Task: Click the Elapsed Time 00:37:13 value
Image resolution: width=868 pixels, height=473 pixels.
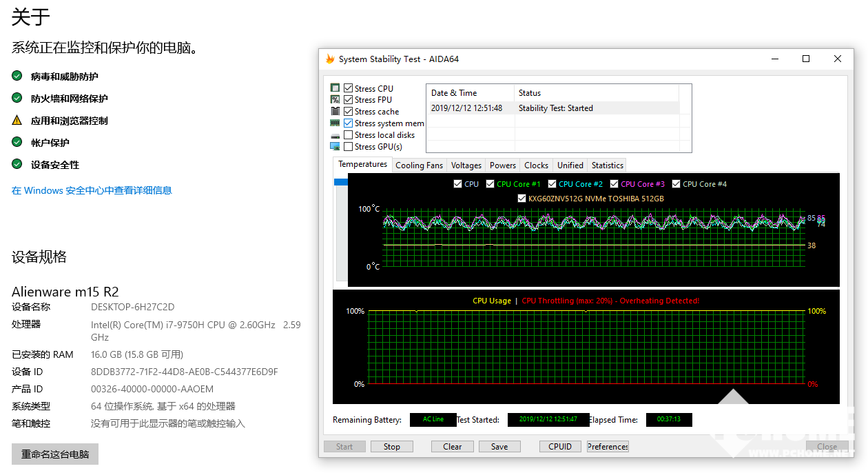Action: point(669,419)
